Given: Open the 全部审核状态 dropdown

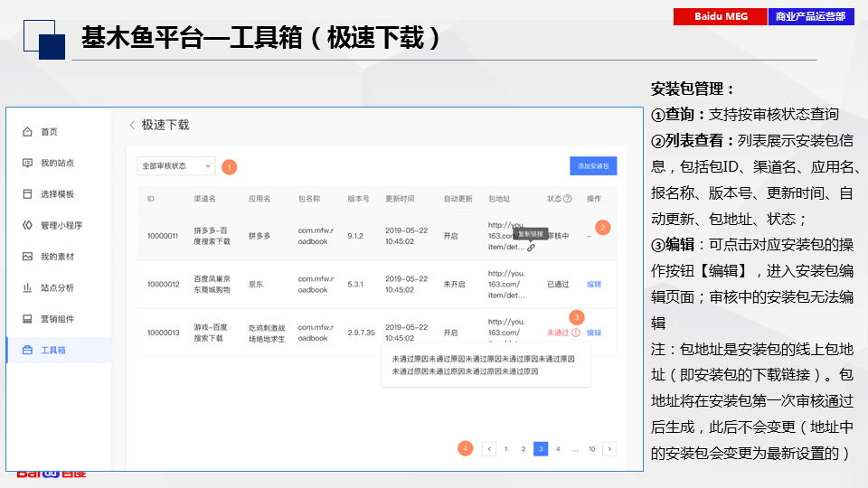Looking at the screenshot, I should tap(176, 166).
